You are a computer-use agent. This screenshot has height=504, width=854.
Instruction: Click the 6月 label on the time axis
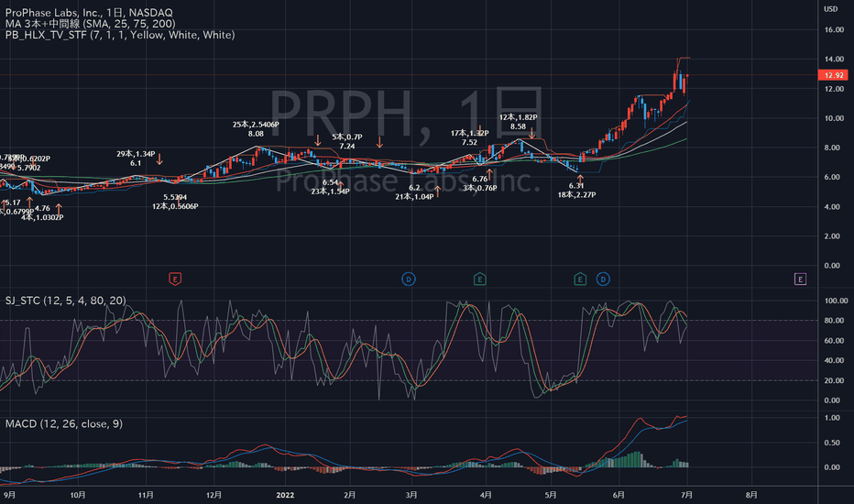(619, 495)
